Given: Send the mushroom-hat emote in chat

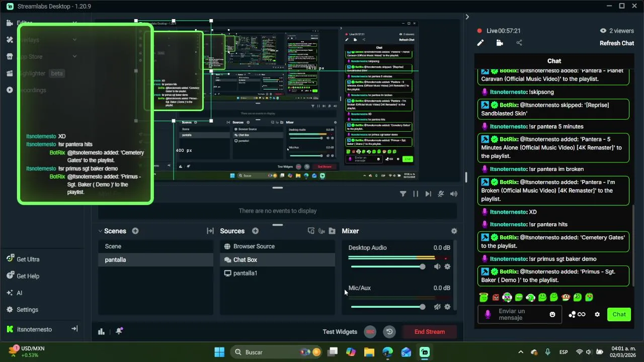Looking at the screenshot, I should click(566, 298).
